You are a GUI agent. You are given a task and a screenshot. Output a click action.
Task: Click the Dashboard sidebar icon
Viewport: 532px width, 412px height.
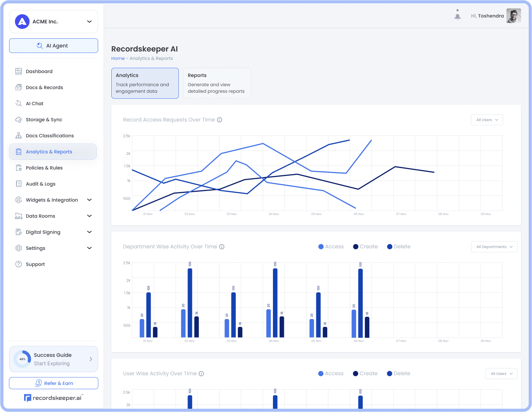pyautogui.click(x=19, y=71)
